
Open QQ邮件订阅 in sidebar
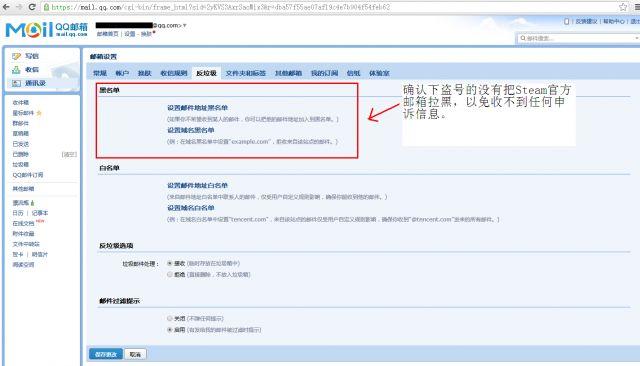pos(28,175)
